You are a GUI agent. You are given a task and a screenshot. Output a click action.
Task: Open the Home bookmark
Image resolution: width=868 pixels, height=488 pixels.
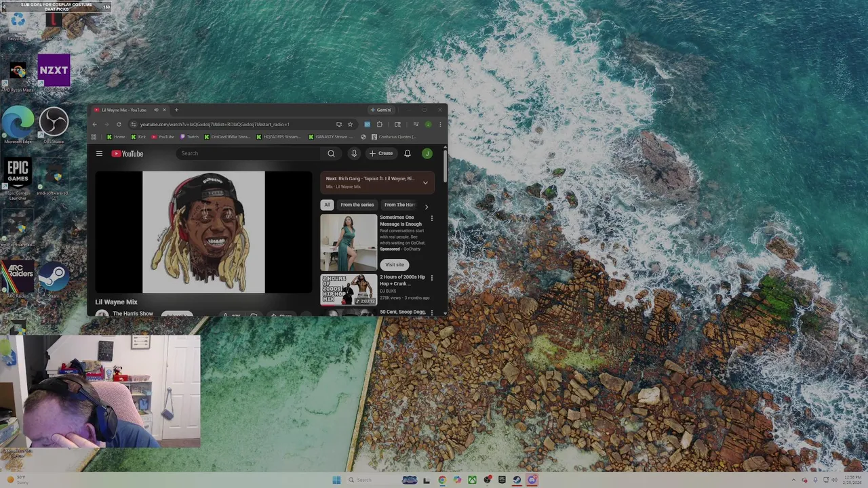(x=116, y=137)
